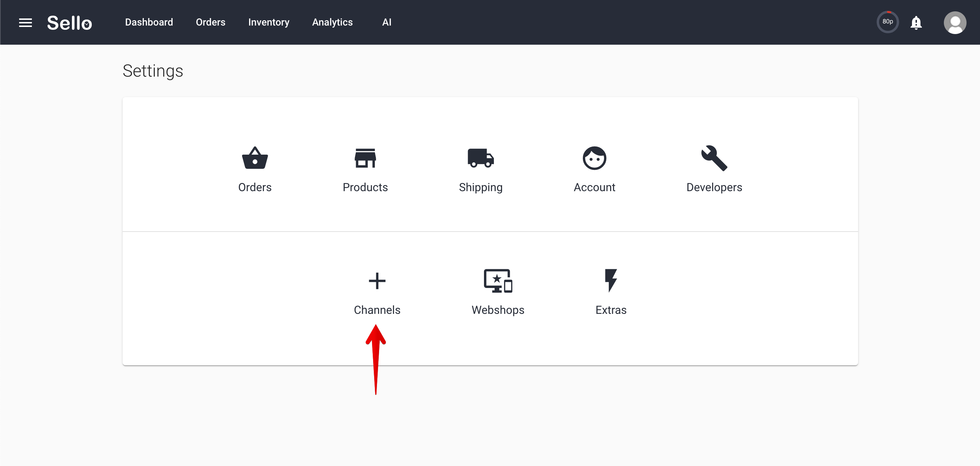
Task: Open Developers settings label
Action: (714, 187)
